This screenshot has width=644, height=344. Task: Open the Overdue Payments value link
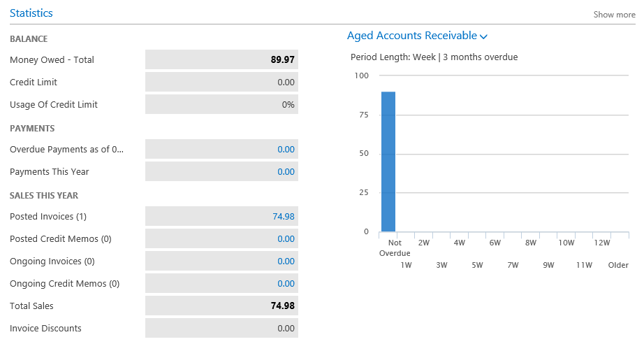coord(286,150)
